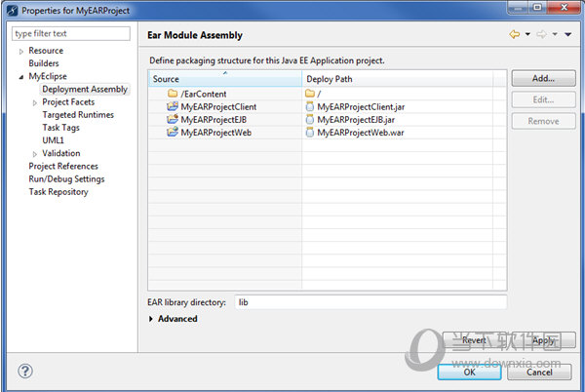The image size is (585, 392).
Task: Expand the Resource tree node
Action: click(x=21, y=51)
